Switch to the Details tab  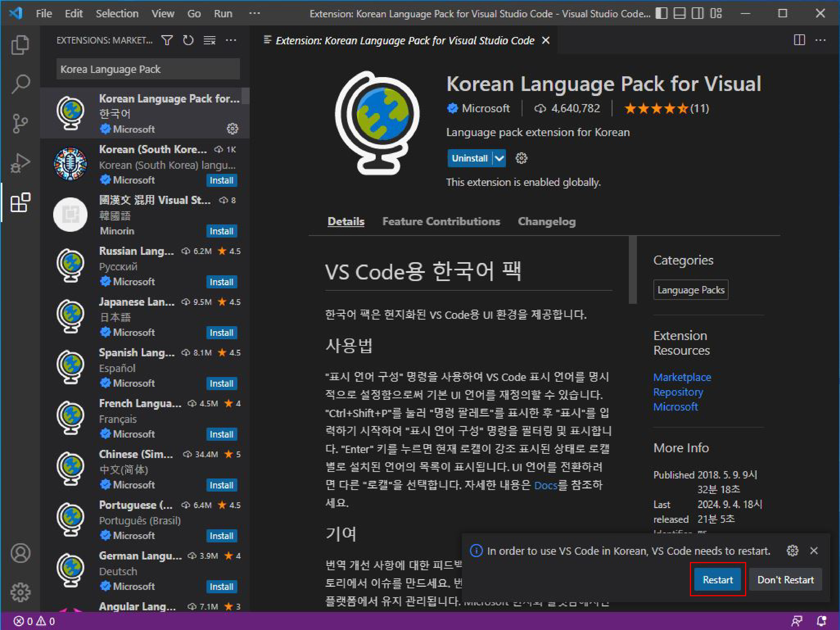point(346,221)
